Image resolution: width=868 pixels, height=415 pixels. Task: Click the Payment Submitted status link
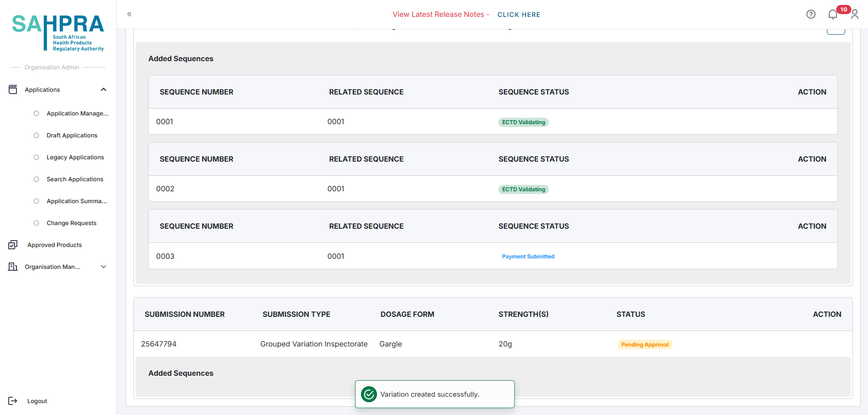tap(528, 257)
